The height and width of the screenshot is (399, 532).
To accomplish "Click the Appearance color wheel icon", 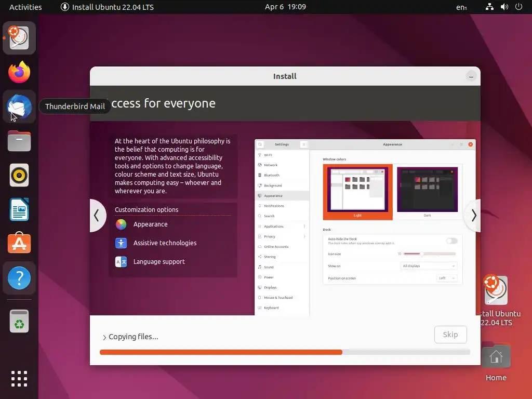I will [x=121, y=224].
